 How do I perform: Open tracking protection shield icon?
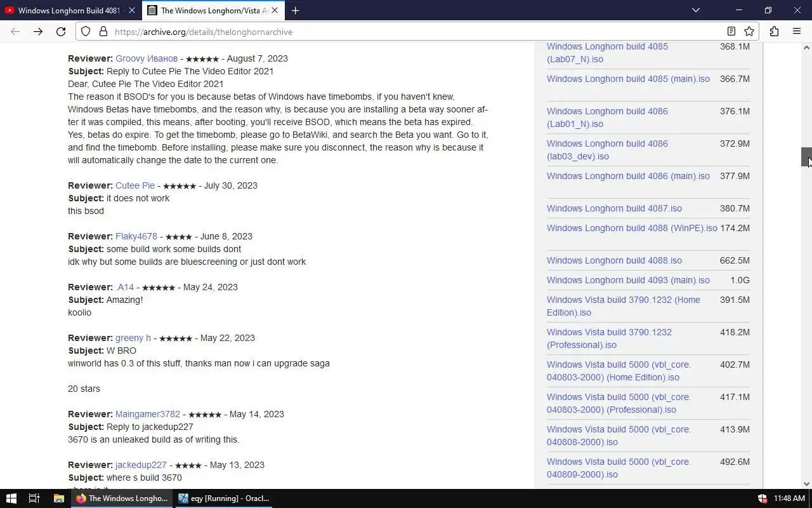(x=86, y=32)
